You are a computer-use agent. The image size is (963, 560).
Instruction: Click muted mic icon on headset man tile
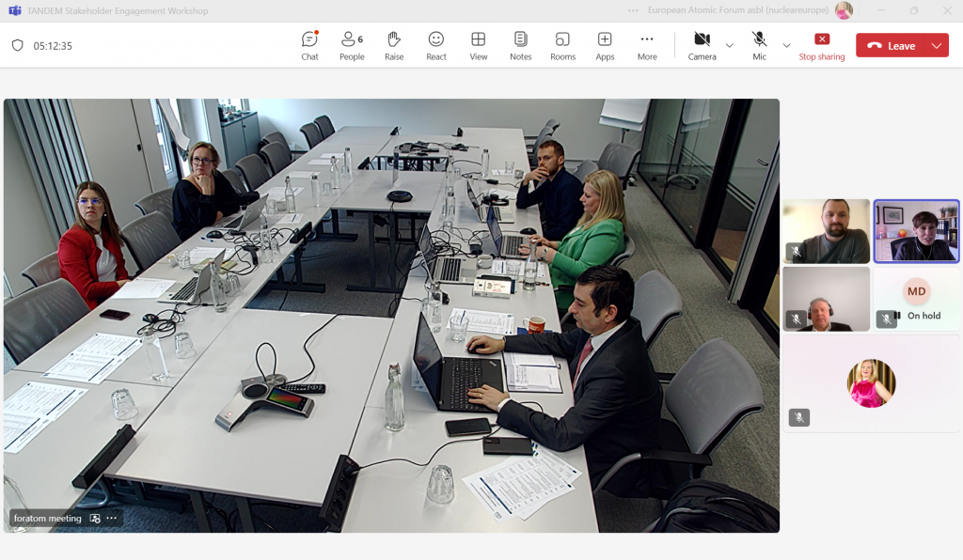[x=796, y=319]
